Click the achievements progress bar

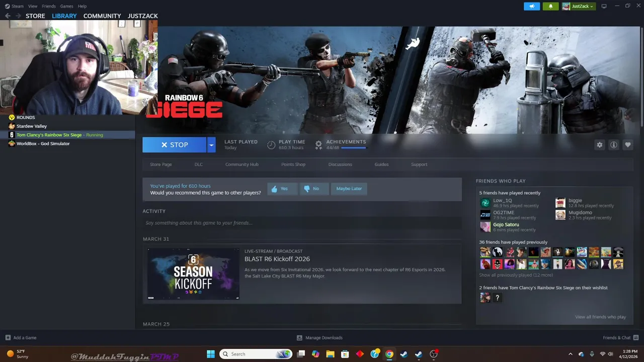pos(354,148)
